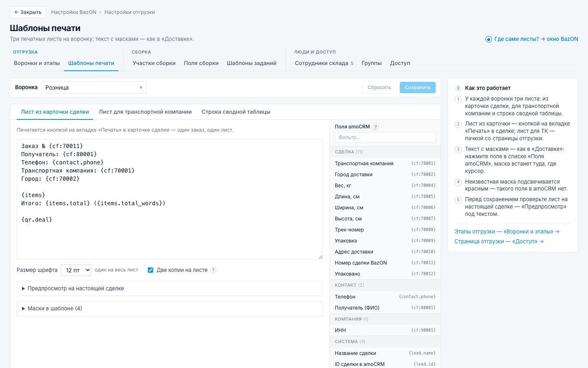Insert the Город доставки field mask
588x368 pixels.
pyautogui.click(x=385, y=174)
